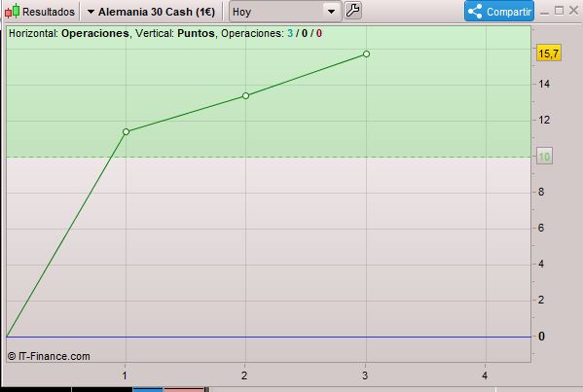The height and width of the screenshot is (392, 583).
Task: Open the wrench settings tool
Action: tap(352, 11)
